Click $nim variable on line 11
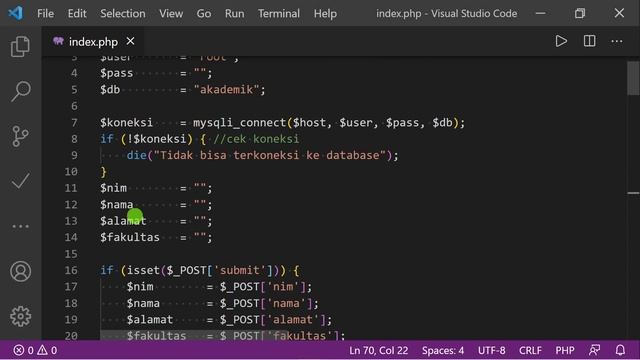640x360 pixels. tap(113, 188)
